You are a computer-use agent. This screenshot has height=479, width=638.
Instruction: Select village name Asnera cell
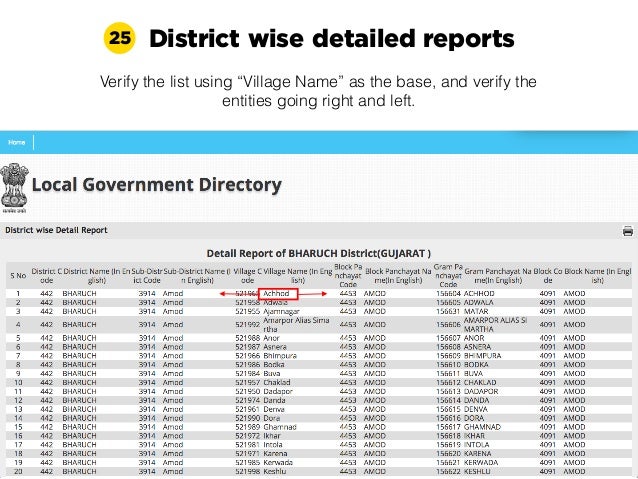pos(275,347)
